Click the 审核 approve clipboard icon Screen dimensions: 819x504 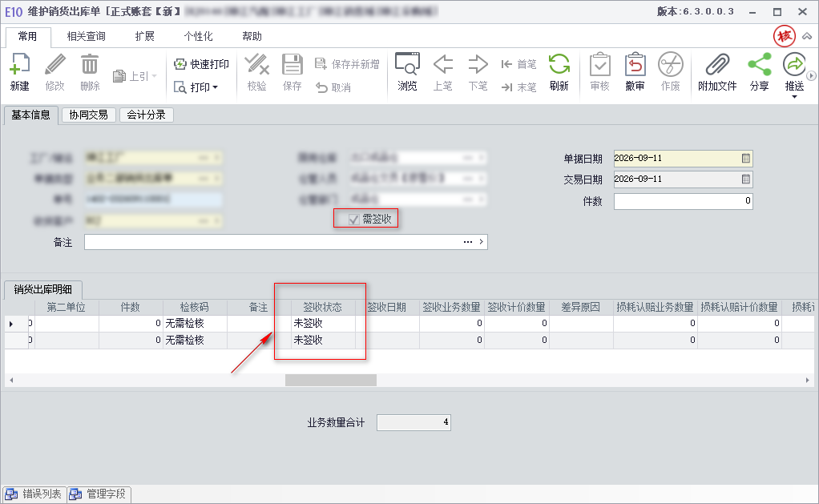click(x=600, y=65)
